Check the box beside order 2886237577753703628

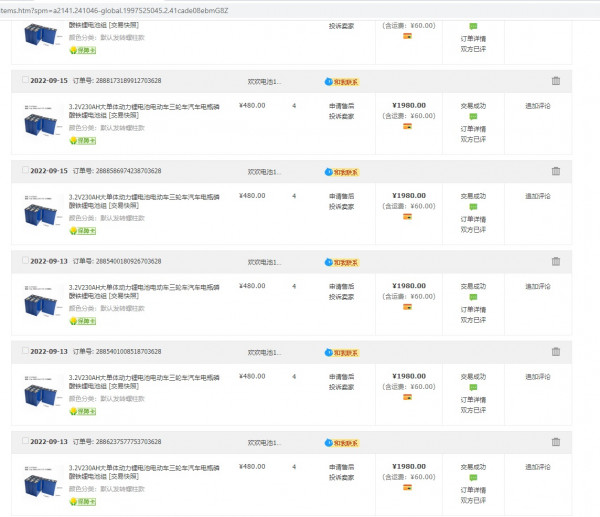(x=23, y=441)
